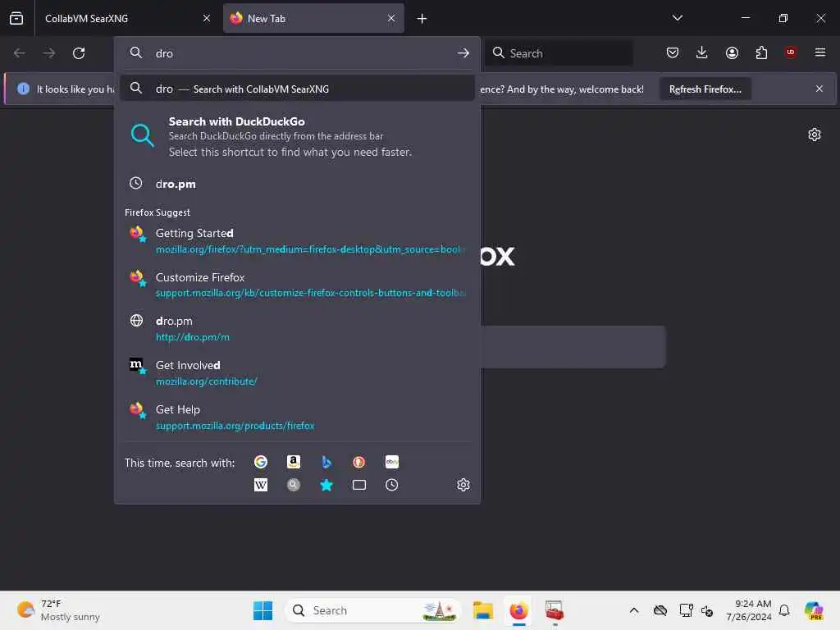Click the Refresh Firefox button
Image resolution: width=840 pixels, height=630 pixels.
[705, 89]
